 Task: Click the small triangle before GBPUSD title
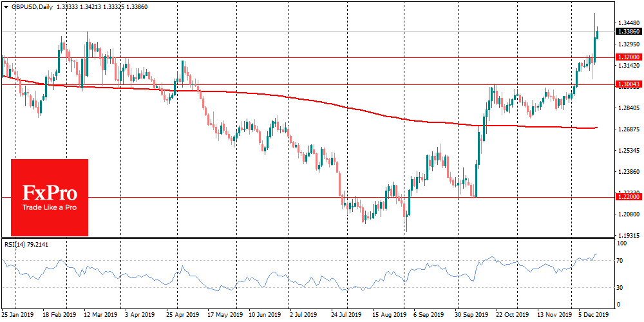tap(5, 5)
